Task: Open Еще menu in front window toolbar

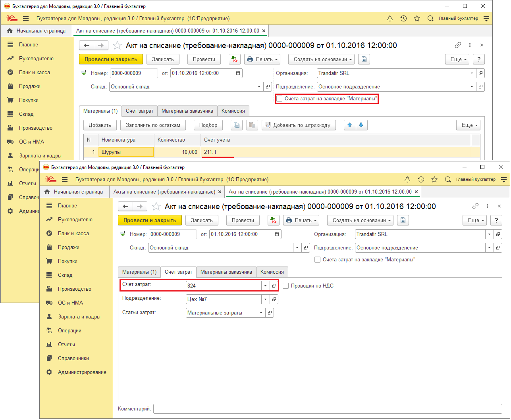Action: point(475,220)
